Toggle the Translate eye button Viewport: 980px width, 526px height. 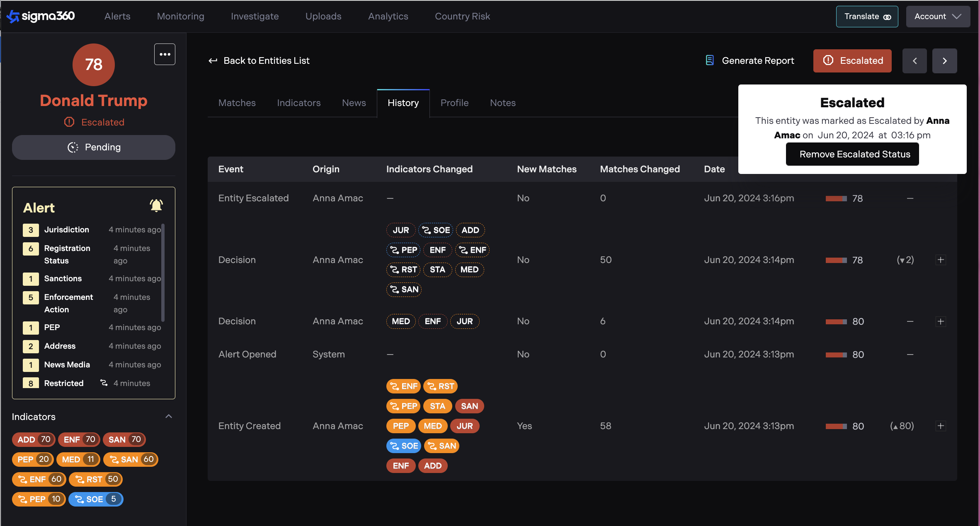click(867, 17)
